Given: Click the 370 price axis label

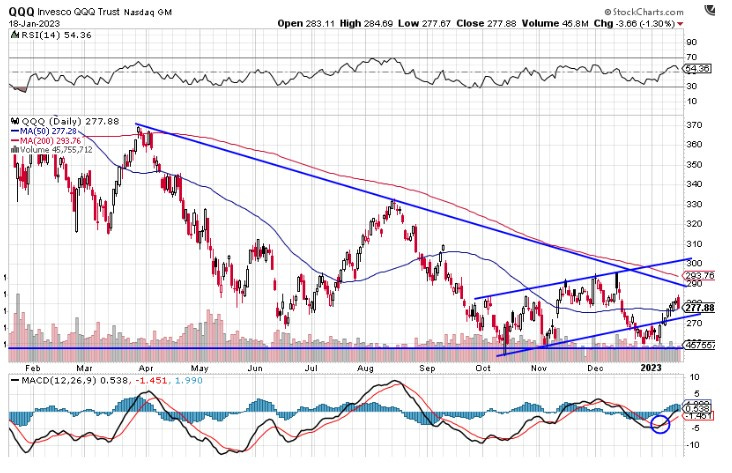Looking at the screenshot, I should coord(694,125).
